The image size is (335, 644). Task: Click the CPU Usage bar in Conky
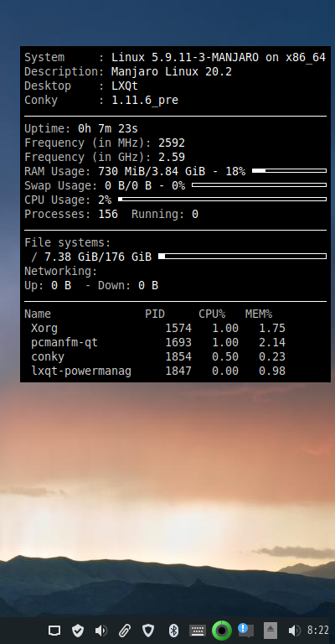[222, 200]
